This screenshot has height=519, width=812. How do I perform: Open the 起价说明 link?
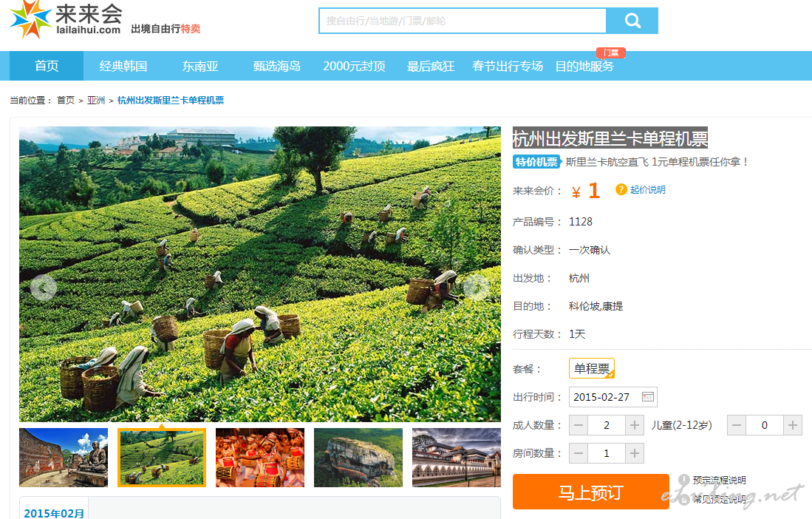pos(647,190)
